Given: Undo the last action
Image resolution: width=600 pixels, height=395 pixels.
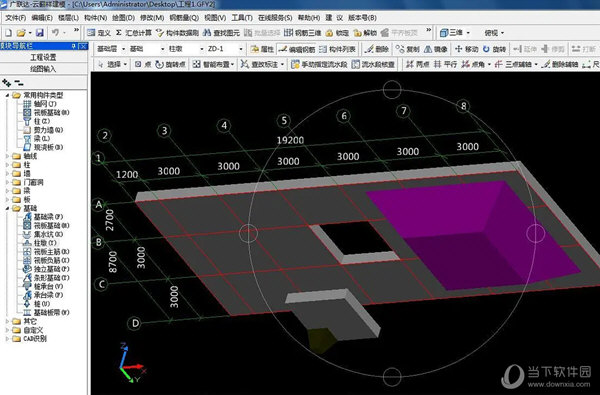Looking at the screenshot, I should [x=55, y=33].
